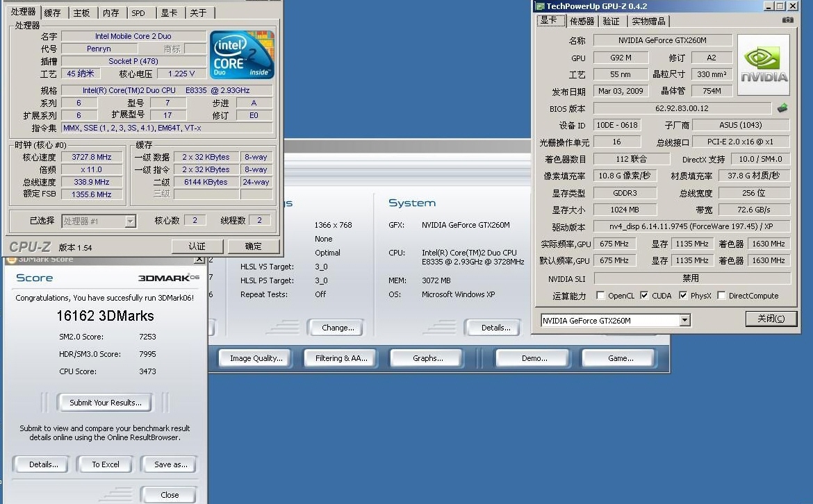
Task: Click the GPU-Z release date Mar 03, 2009
Action: [x=621, y=91]
